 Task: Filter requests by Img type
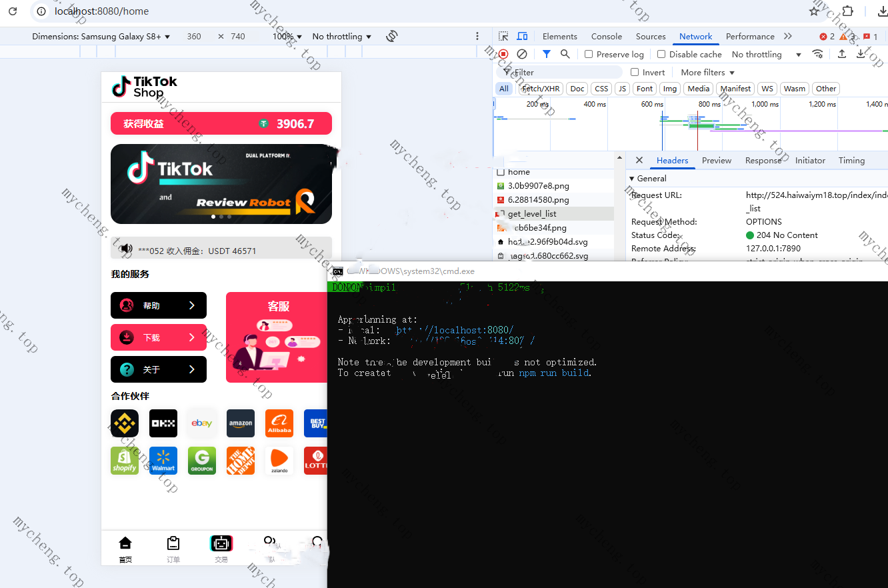point(670,89)
